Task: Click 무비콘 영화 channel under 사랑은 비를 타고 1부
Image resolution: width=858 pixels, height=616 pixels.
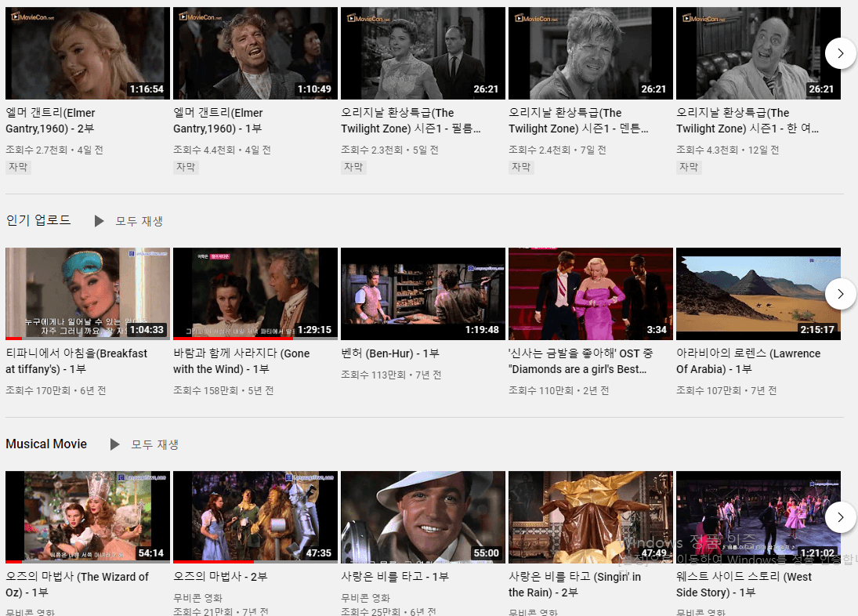Action: [365, 598]
